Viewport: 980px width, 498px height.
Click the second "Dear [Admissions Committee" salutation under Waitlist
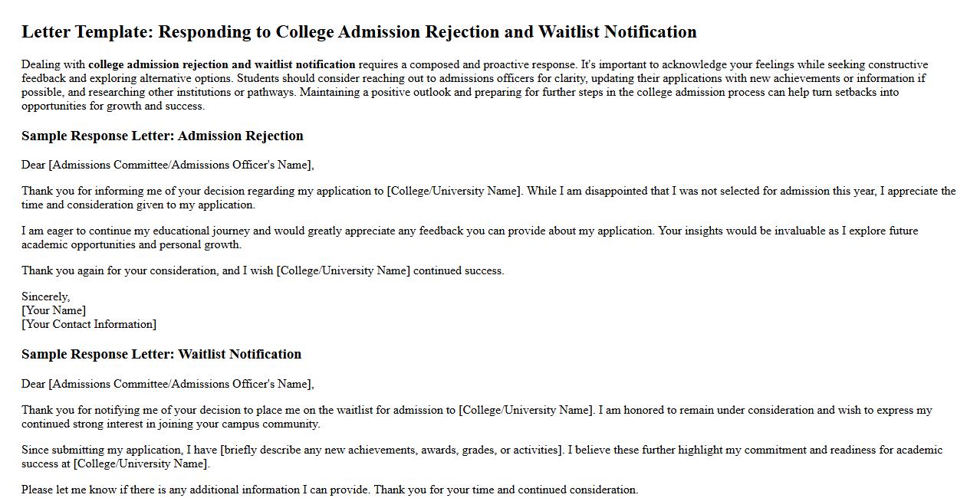167,385
